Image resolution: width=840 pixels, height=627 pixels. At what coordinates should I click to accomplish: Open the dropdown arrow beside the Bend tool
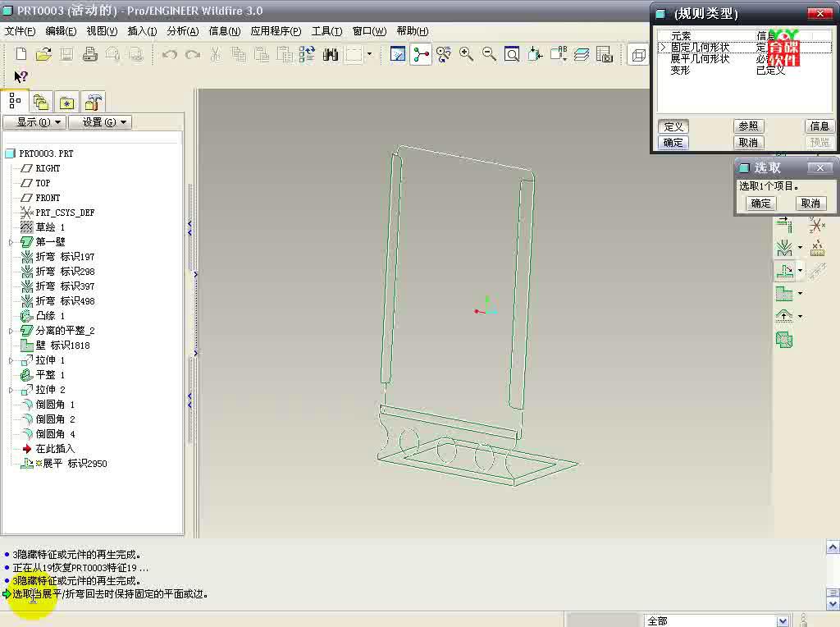click(800, 248)
